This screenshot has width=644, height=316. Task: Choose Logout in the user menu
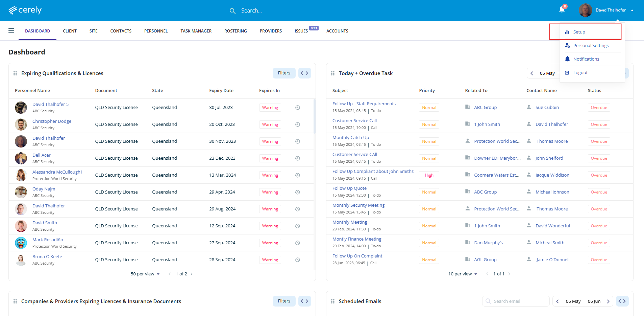point(580,73)
